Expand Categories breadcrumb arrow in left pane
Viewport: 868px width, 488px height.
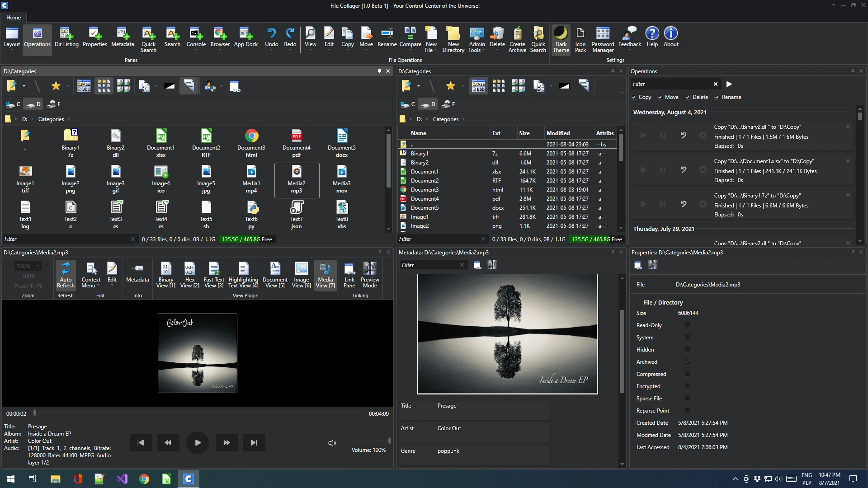69,119
